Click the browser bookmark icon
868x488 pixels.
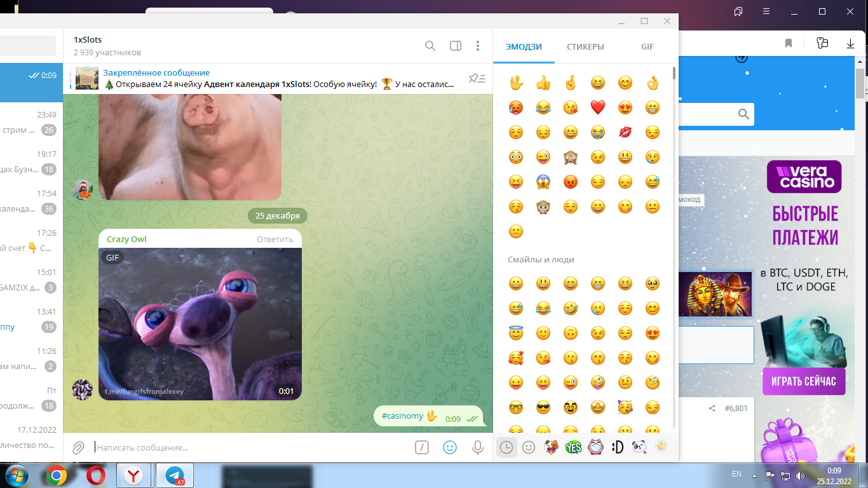789,43
